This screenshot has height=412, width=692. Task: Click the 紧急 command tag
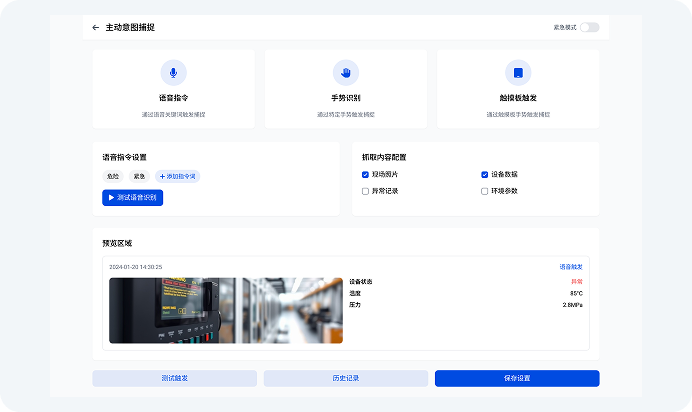click(139, 176)
